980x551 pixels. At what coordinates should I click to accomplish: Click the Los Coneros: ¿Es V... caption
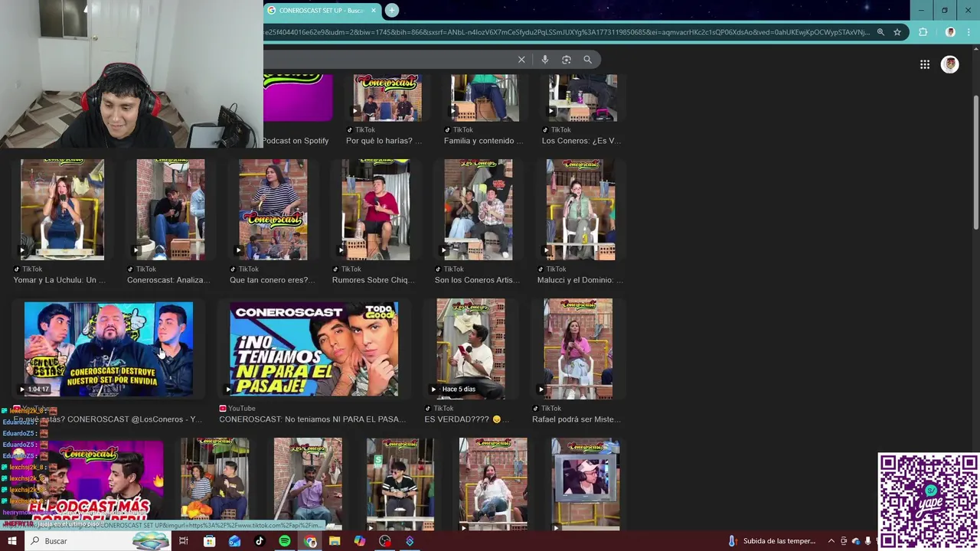click(x=582, y=141)
